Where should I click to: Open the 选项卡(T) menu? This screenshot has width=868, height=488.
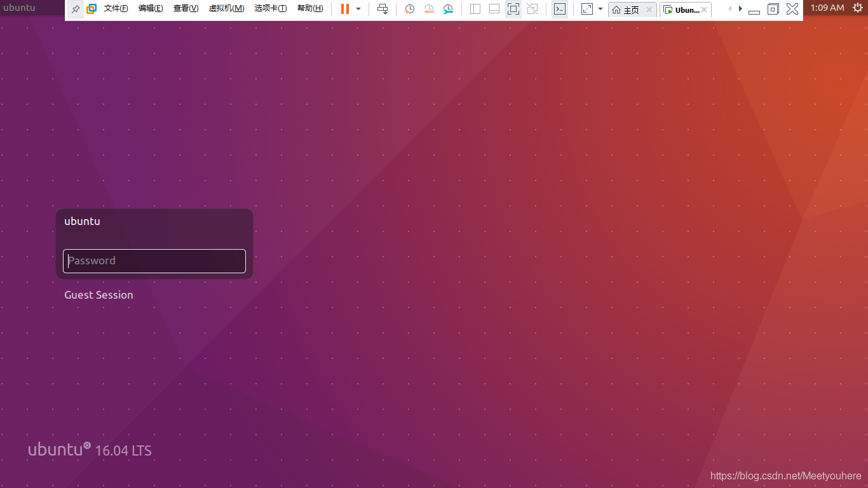271,9
